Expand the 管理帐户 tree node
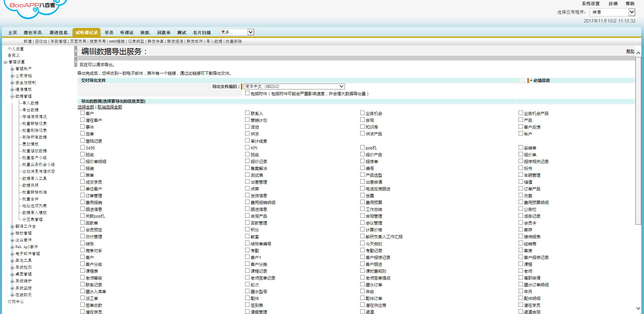This screenshot has height=314, width=644. [x=12, y=69]
